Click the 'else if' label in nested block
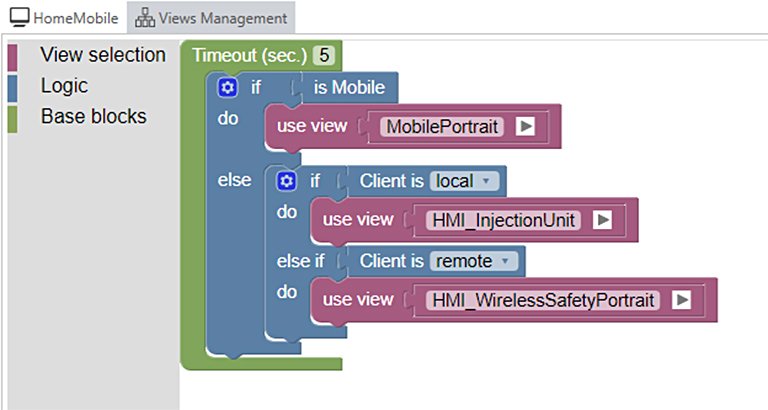This screenshot has height=410, width=768. [x=300, y=261]
